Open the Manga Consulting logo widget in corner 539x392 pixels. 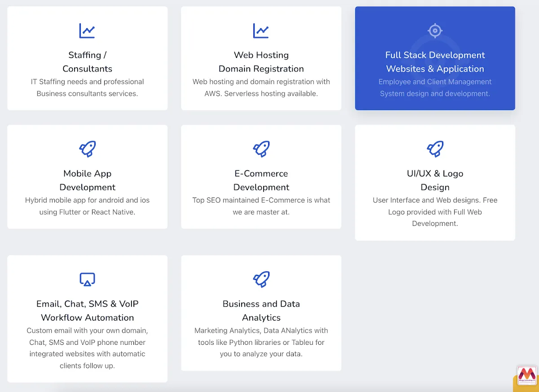(526, 375)
